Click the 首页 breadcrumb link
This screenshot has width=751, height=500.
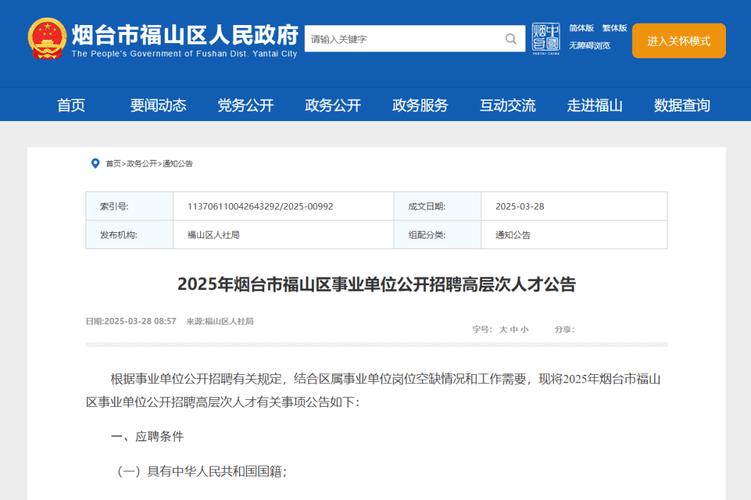point(114,164)
